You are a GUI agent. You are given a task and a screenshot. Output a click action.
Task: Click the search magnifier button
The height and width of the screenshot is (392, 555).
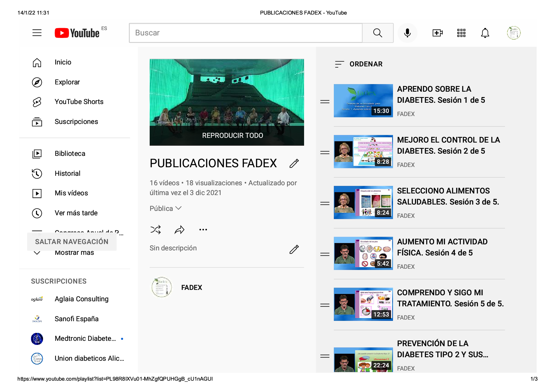coord(378,33)
